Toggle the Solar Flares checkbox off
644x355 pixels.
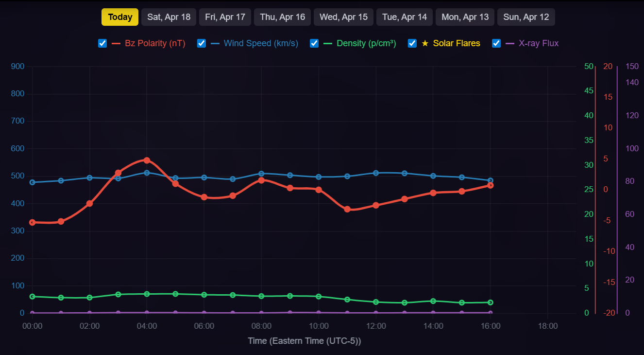tap(412, 43)
